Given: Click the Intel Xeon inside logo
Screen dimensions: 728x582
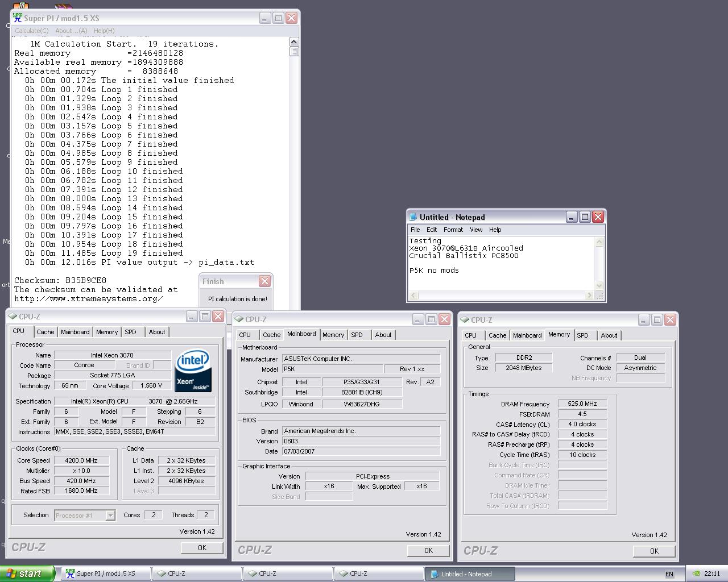Looking at the screenshot, I should click(193, 371).
